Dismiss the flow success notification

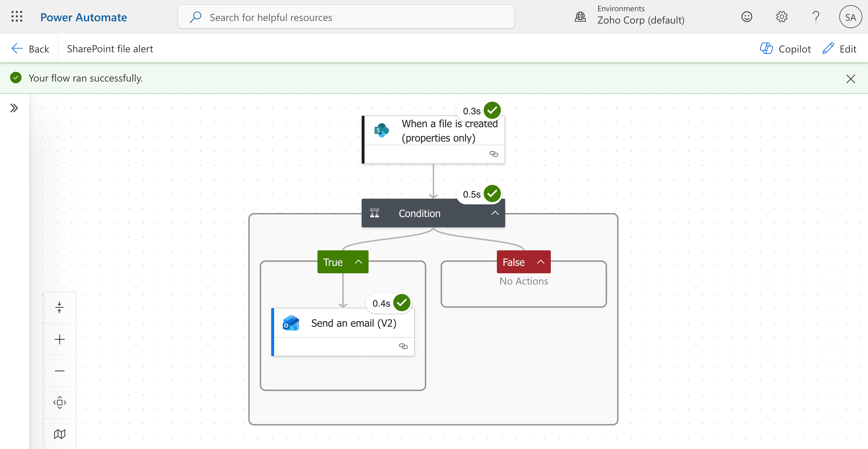[x=851, y=79]
